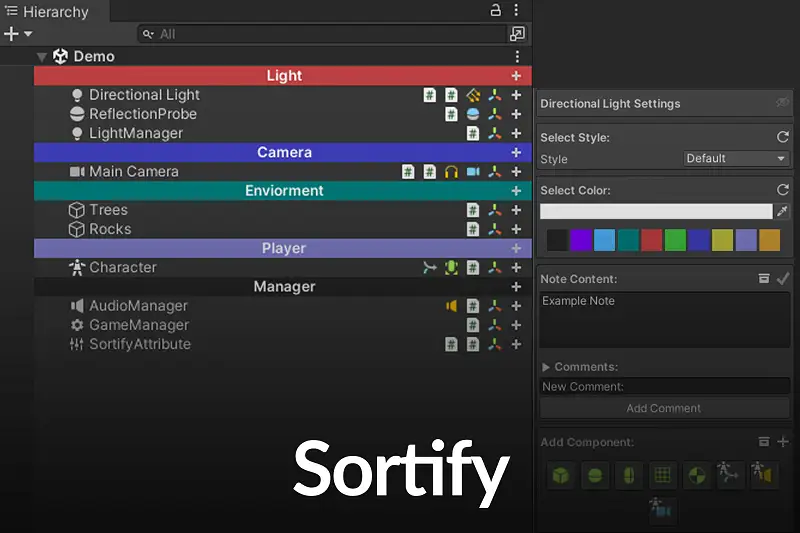Click the plus on the Directional Light row
Viewport: 800px width, 533px height.
(516, 95)
